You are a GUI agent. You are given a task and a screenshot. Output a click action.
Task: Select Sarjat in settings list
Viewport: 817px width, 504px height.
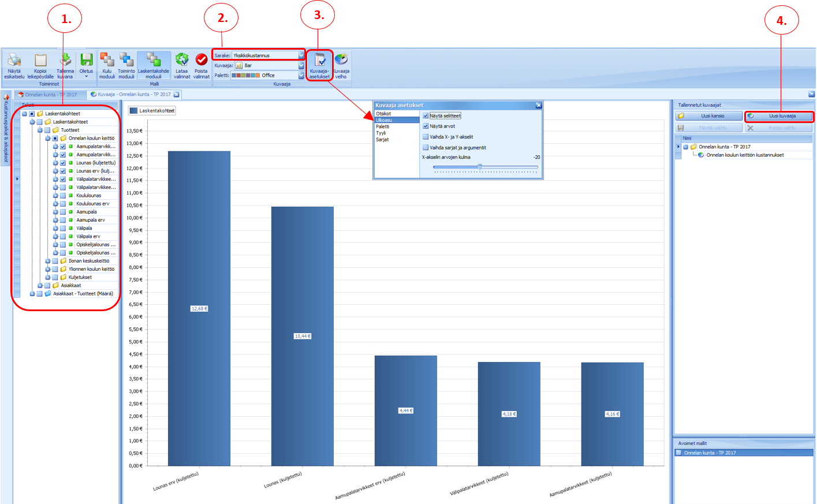[x=397, y=139]
